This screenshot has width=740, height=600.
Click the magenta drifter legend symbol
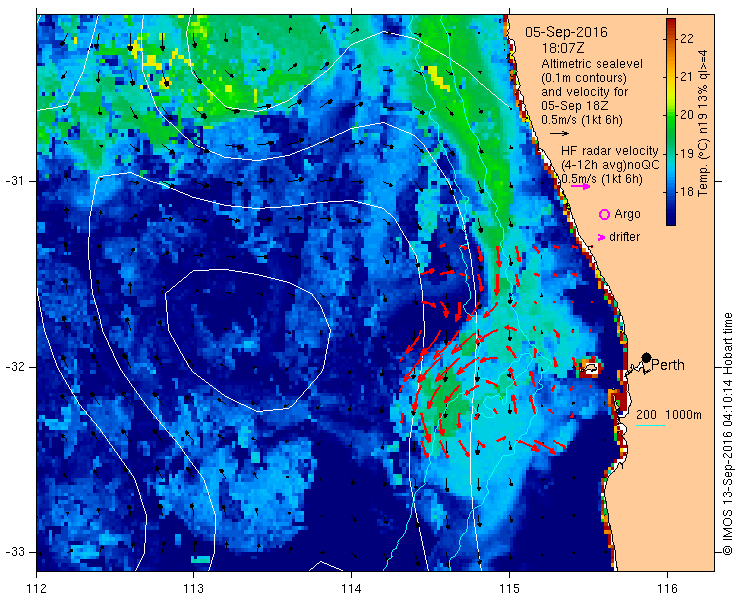pos(601,237)
